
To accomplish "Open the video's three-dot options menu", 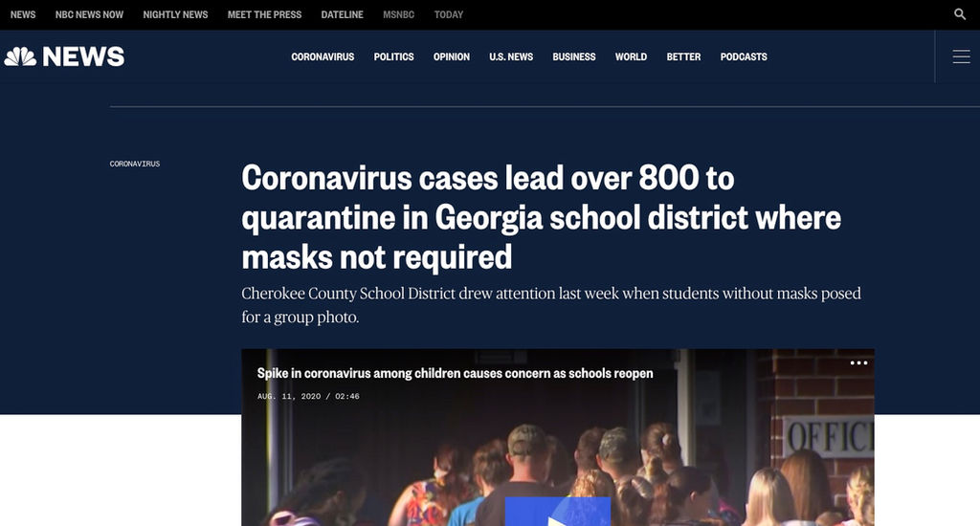I will click(x=858, y=363).
